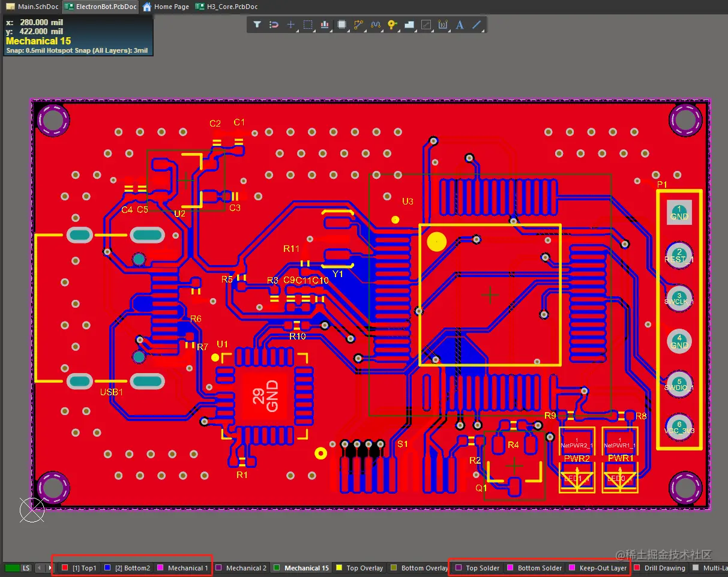
Task: Select pad 3 SWCLK on connector P1
Action: 679,299
